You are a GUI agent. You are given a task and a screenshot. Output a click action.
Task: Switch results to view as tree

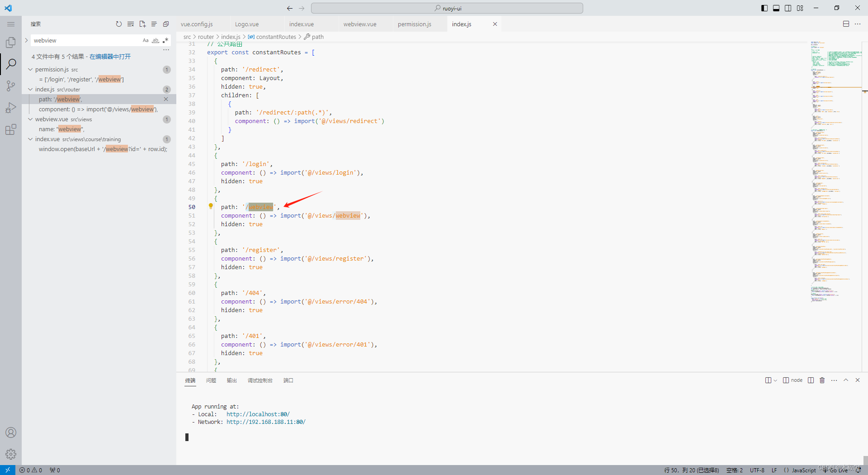tap(154, 24)
